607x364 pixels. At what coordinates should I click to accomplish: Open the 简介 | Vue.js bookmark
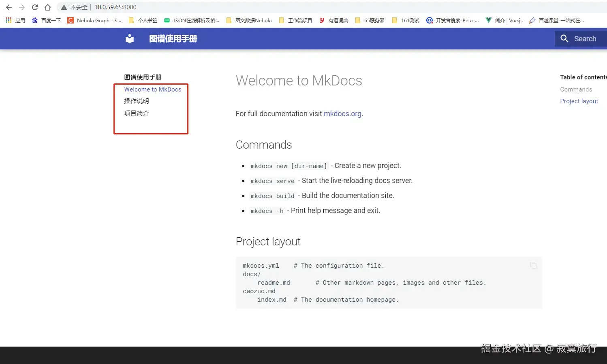504,20
